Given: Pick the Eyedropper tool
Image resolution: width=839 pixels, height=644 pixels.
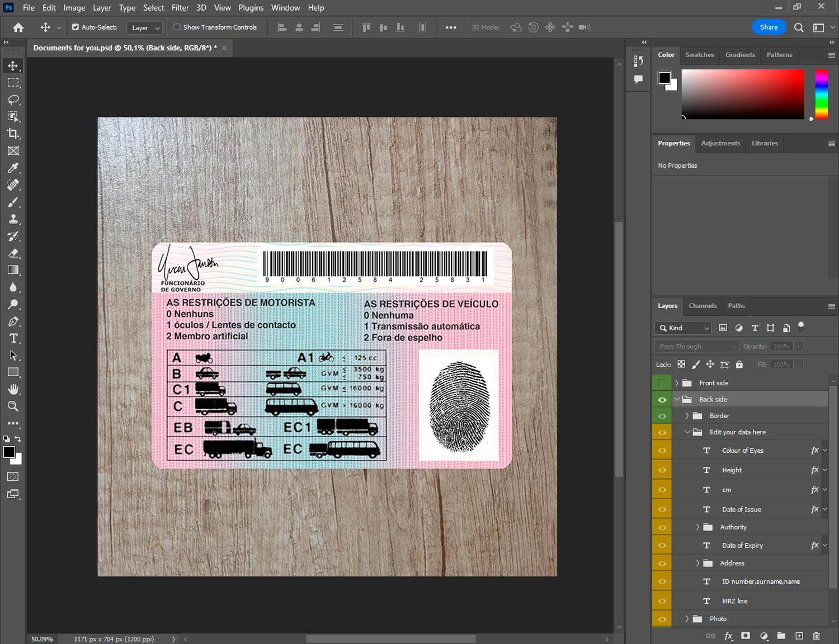Looking at the screenshot, I should pos(13,168).
